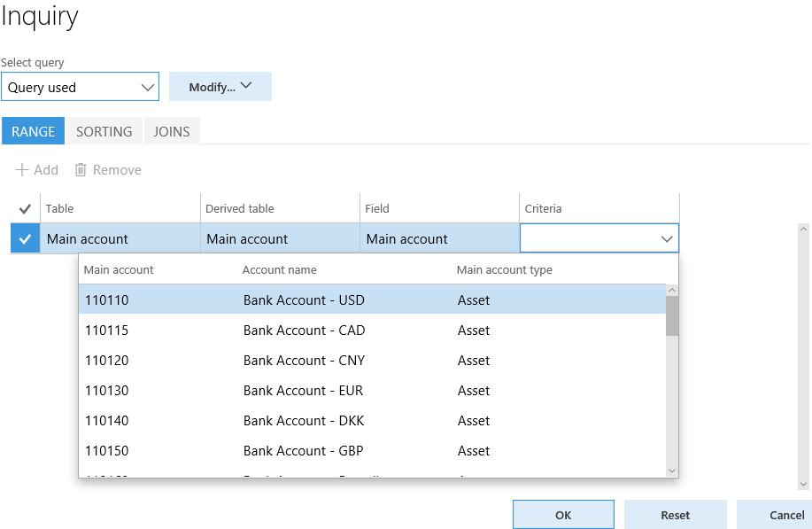Click the Reset button

(676, 515)
